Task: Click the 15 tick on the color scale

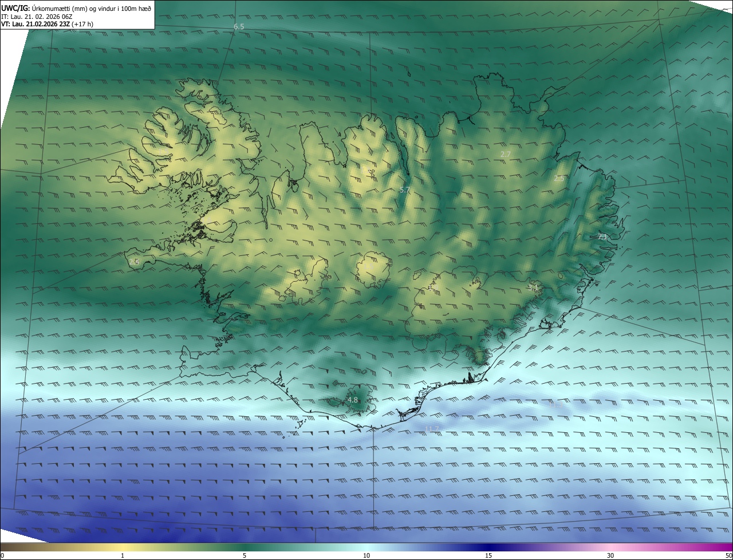Action: 488,555
